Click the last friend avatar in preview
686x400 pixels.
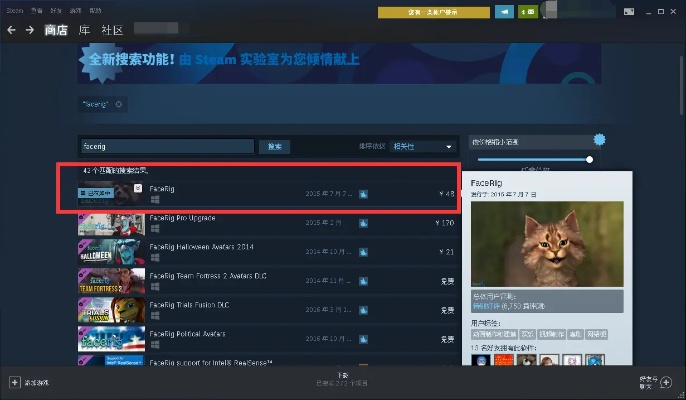pos(595,360)
